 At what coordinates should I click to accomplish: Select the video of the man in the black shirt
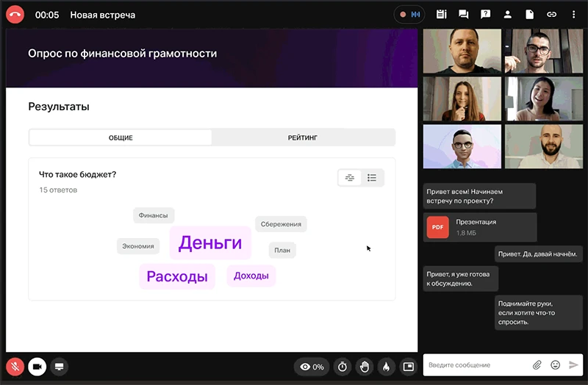[x=462, y=51]
